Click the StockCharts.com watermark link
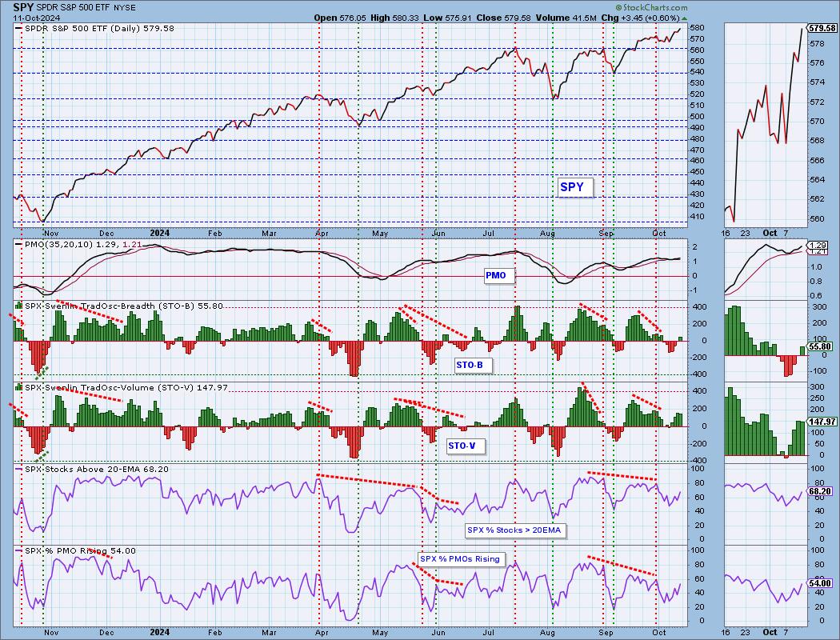Image resolution: width=840 pixels, height=640 pixels. [x=651, y=7]
